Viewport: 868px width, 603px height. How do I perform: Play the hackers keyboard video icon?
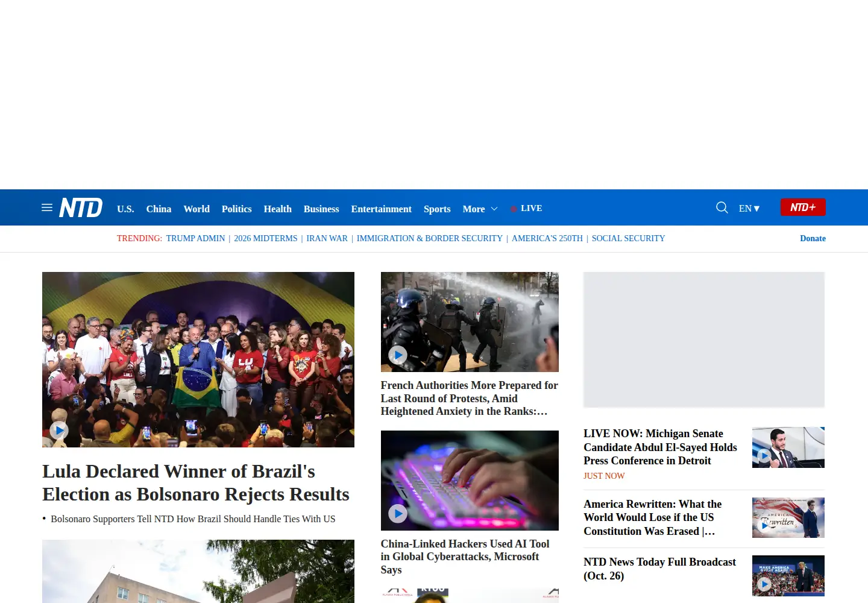[397, 513]
